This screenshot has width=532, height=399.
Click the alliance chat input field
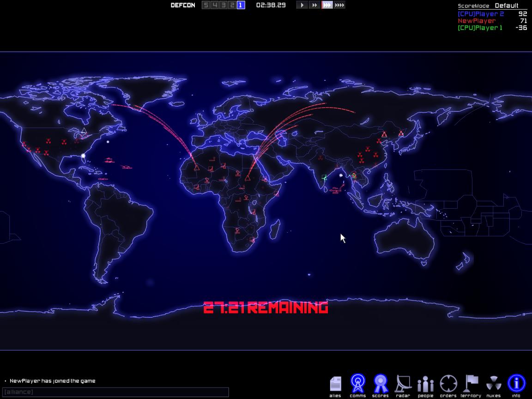pyautogui.click(x=115, y=392)
